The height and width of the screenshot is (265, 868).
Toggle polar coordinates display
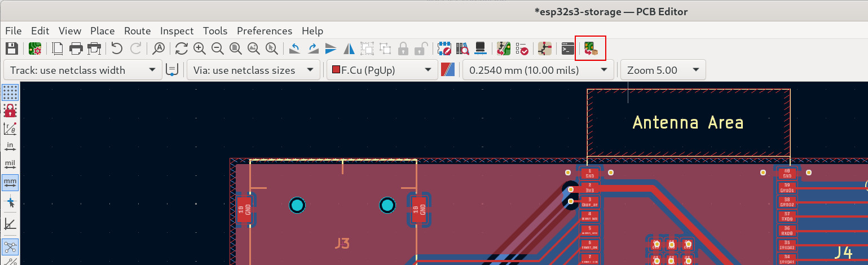(10, 128)
